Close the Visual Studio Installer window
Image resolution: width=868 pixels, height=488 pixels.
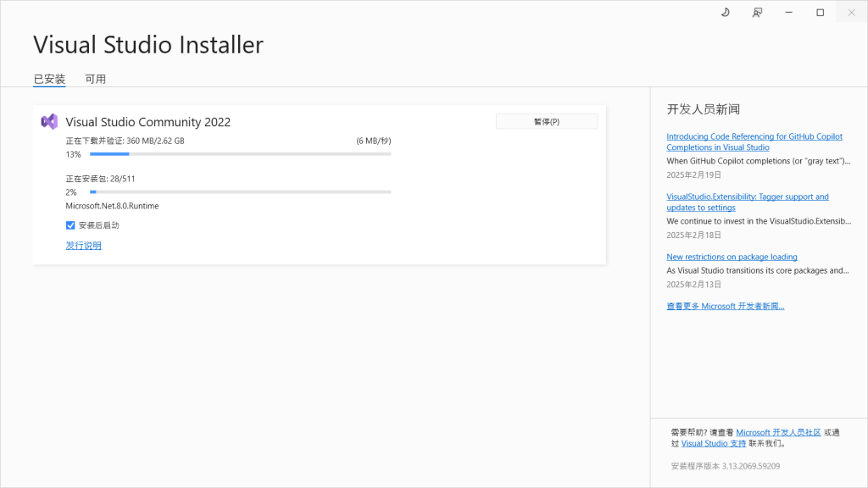[851, 12]
